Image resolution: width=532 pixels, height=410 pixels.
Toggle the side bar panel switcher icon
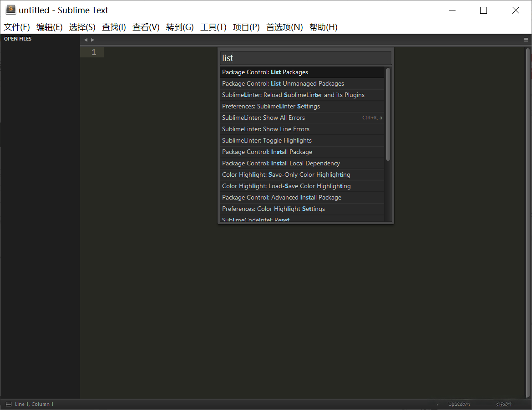click(9, 404)
